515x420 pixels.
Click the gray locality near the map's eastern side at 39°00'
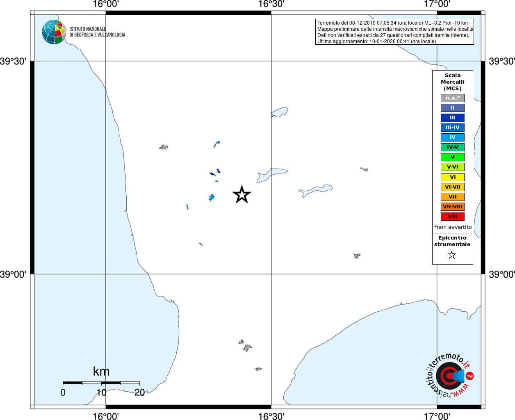click(357, 256)
